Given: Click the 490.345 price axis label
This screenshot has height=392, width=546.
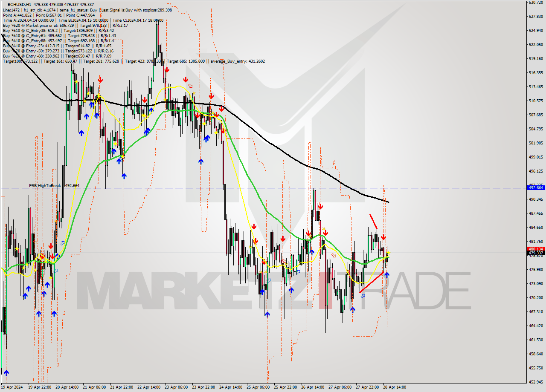Looking at the screenshot, I should point(536,199).
